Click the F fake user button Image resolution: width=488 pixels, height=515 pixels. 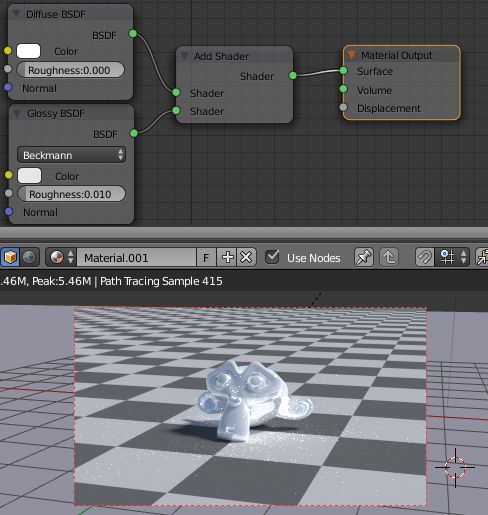pos(206,257)
